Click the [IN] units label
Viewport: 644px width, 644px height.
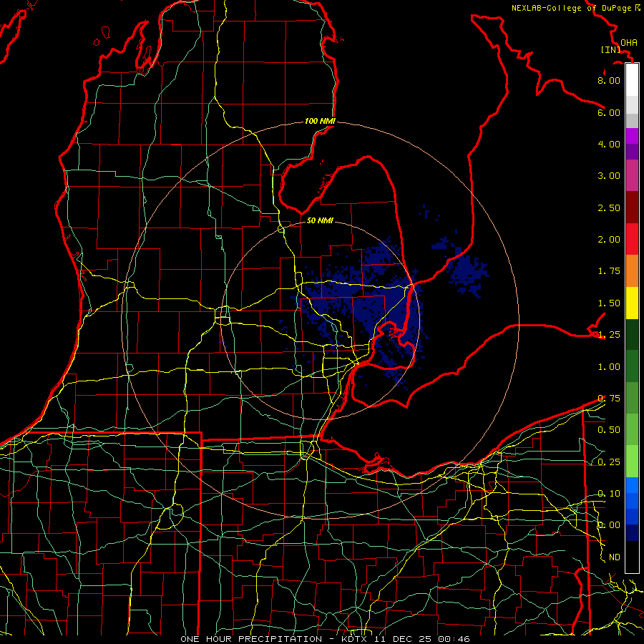click(611, 49)
